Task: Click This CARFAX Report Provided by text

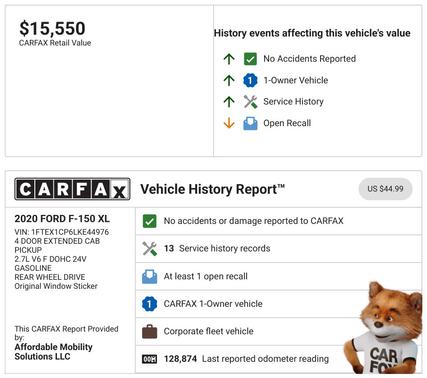Action: [x=66, y=333]
